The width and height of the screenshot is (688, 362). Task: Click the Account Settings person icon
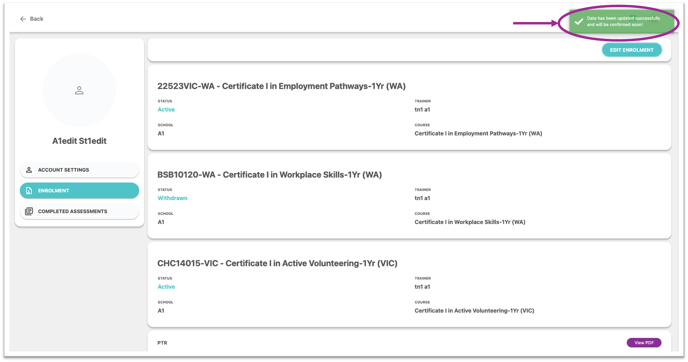(x=29, y=170)
